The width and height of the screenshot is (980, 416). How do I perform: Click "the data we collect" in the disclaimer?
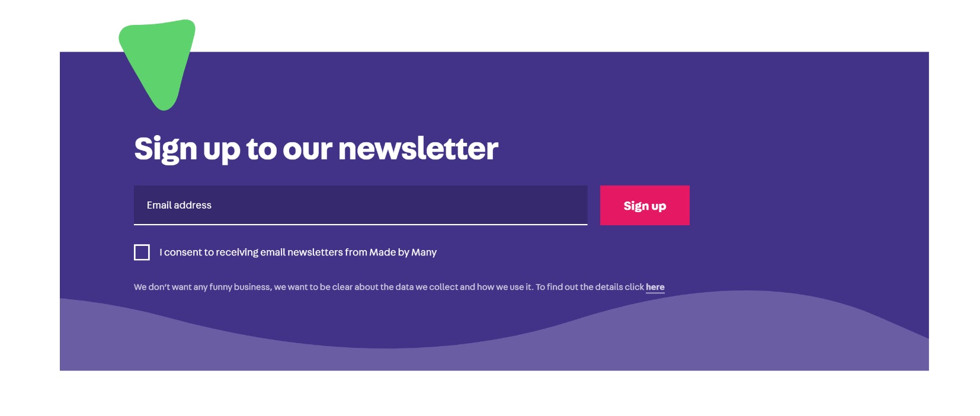(418, 287)
